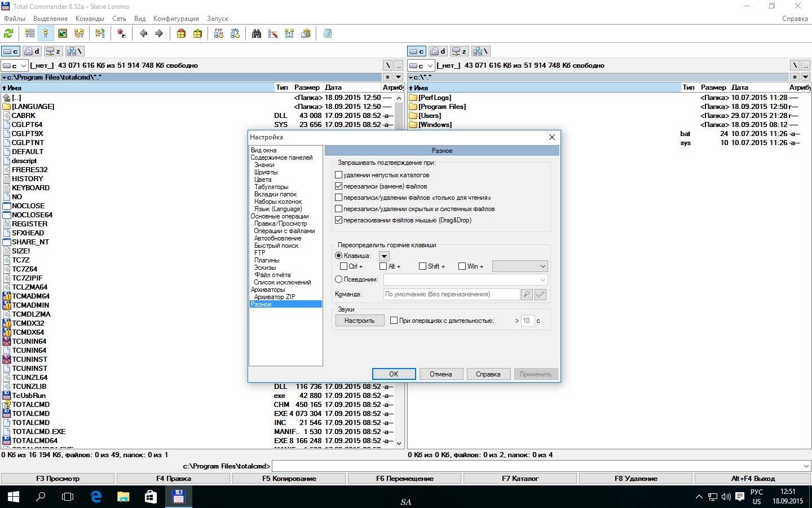
Task: Open the Файлы menu
Action: [15, 19]
